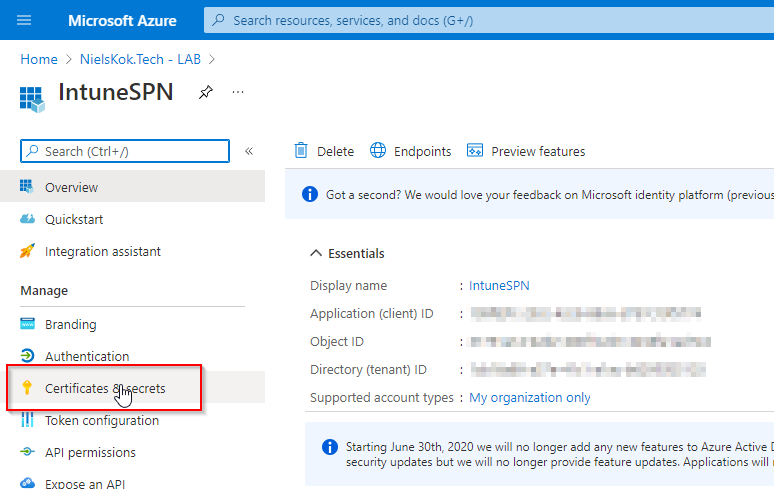Click the June 30th, 2020 notice text
Viewport: 774px width, 489px height.
(x=559, y=454)
